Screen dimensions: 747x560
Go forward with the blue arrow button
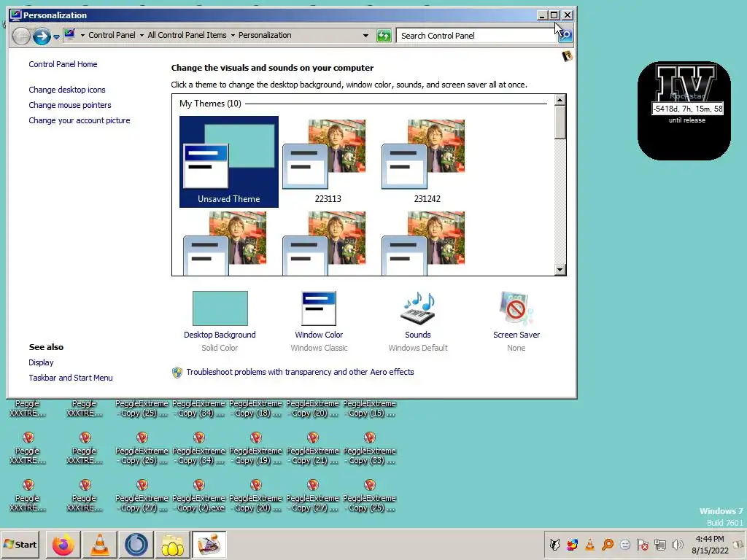click(x=42, y=36)
